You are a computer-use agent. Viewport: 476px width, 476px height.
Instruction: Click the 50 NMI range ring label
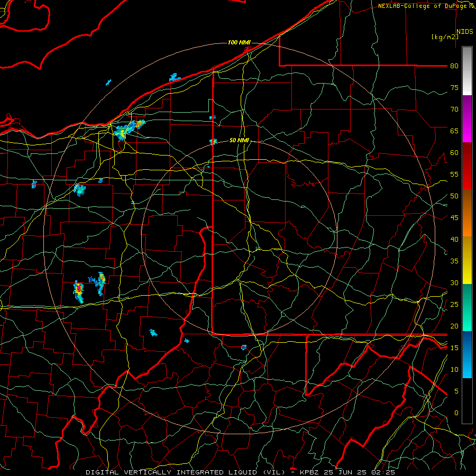(x=239, y=140)
